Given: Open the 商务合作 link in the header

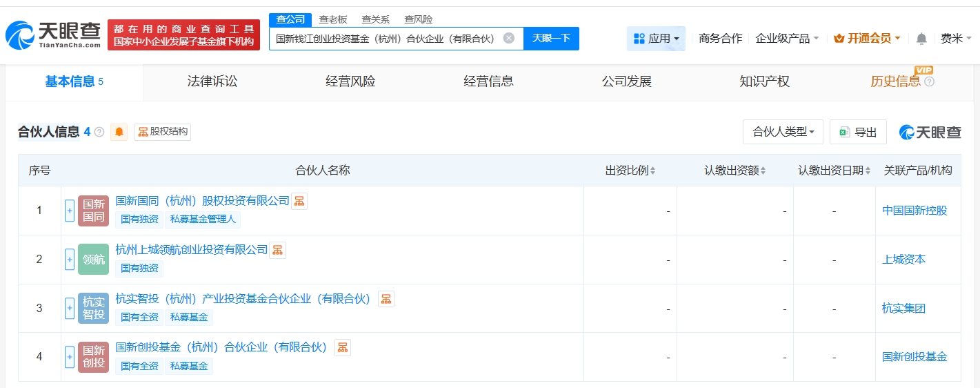Looking at the screenshot, I should click(720, 39).
